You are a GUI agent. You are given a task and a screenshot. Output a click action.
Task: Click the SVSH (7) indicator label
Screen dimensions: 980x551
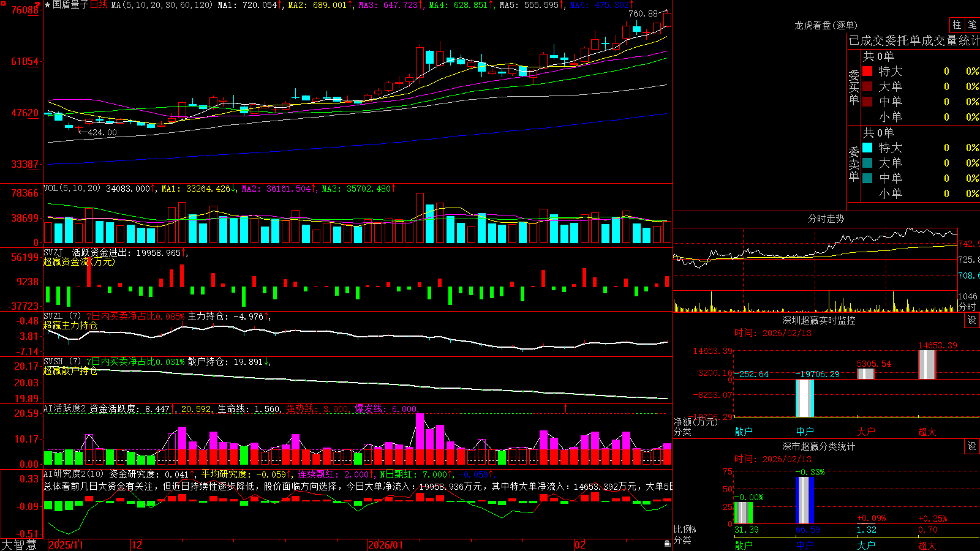coord(62,362)
